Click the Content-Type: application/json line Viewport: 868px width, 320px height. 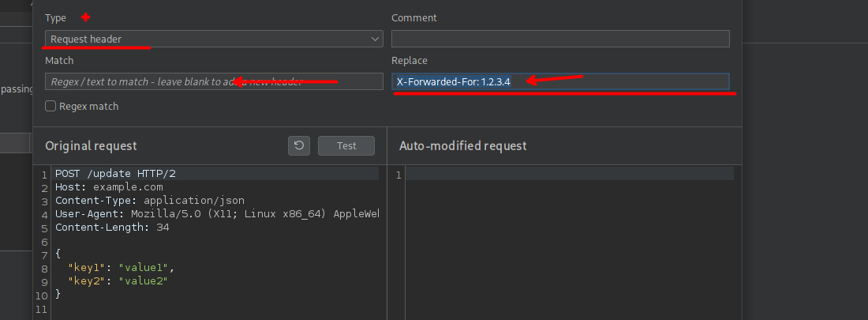click(x=150, y=201)
